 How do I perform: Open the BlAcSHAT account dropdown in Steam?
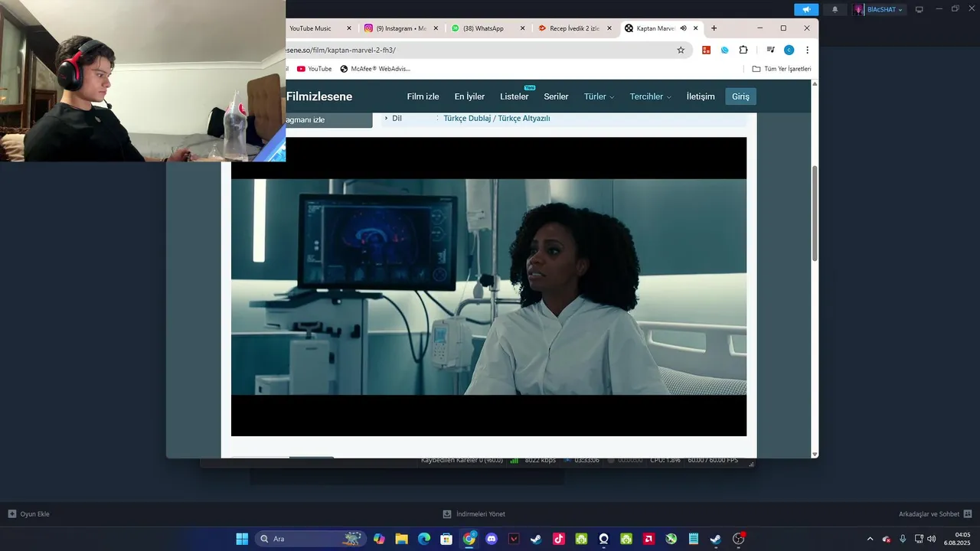(879, 9)
